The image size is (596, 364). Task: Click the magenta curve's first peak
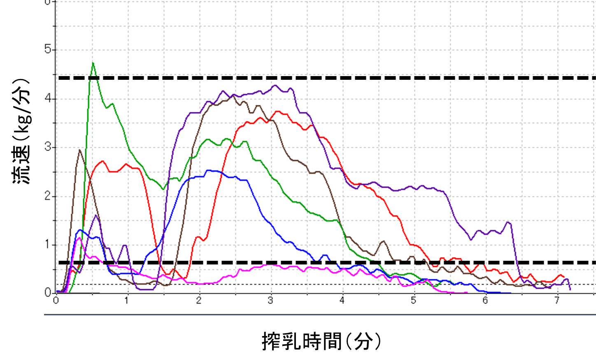pyautogui.click(x=79, y=238)
